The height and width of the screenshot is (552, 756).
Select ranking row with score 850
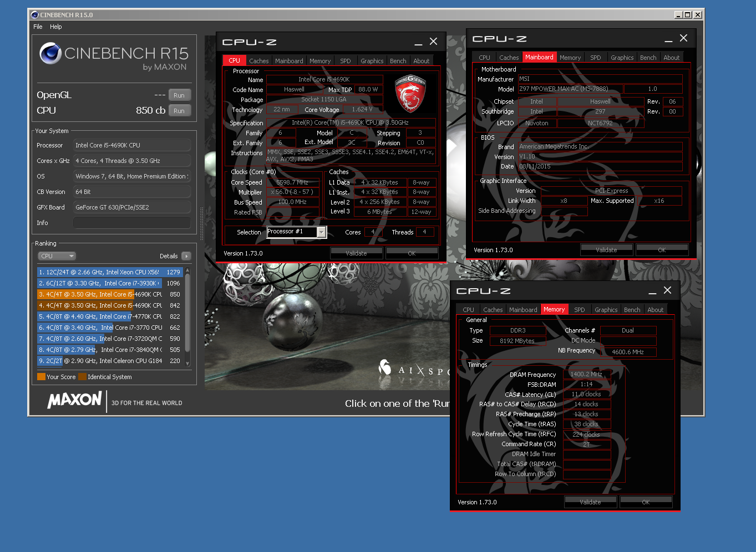tap(110, 294)
